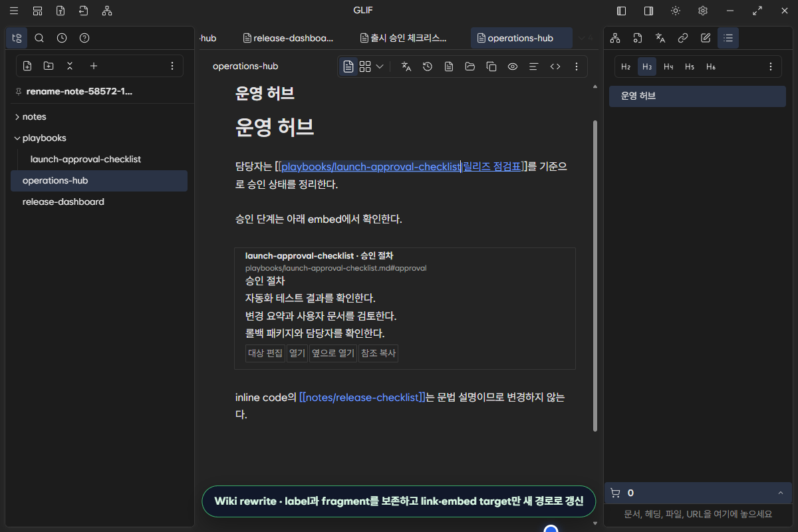Toggle source code view icon
798x532 pixels.
[x=555, y=66]
